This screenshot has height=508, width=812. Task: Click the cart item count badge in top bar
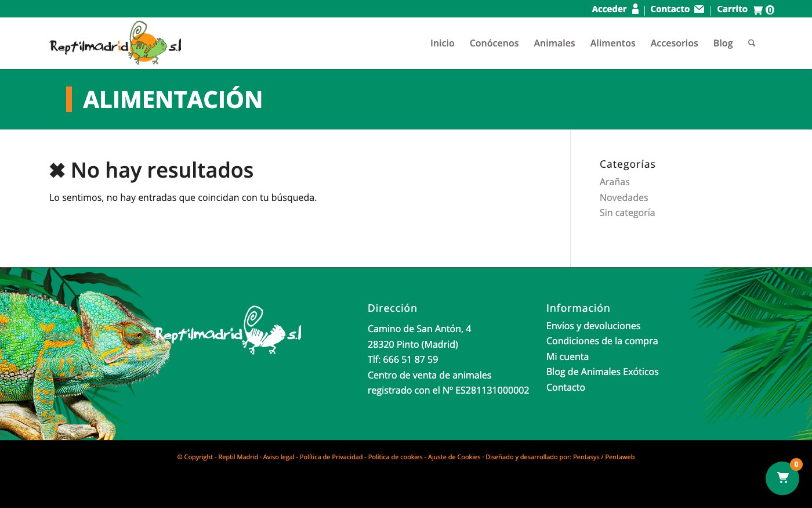tap(770, 10)
